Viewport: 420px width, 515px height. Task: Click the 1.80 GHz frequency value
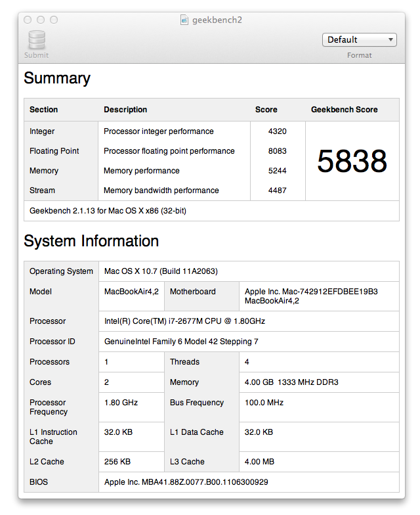pos(121,403)
